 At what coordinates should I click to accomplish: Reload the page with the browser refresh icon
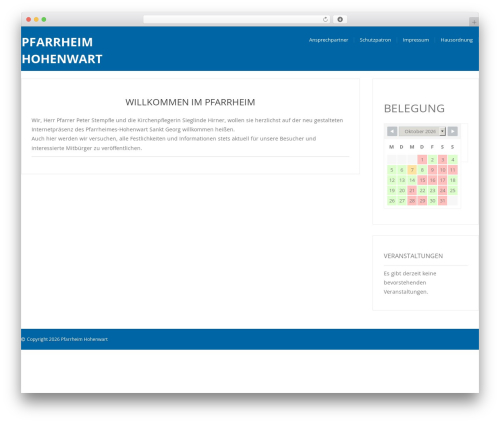click(x=325, y=19)
